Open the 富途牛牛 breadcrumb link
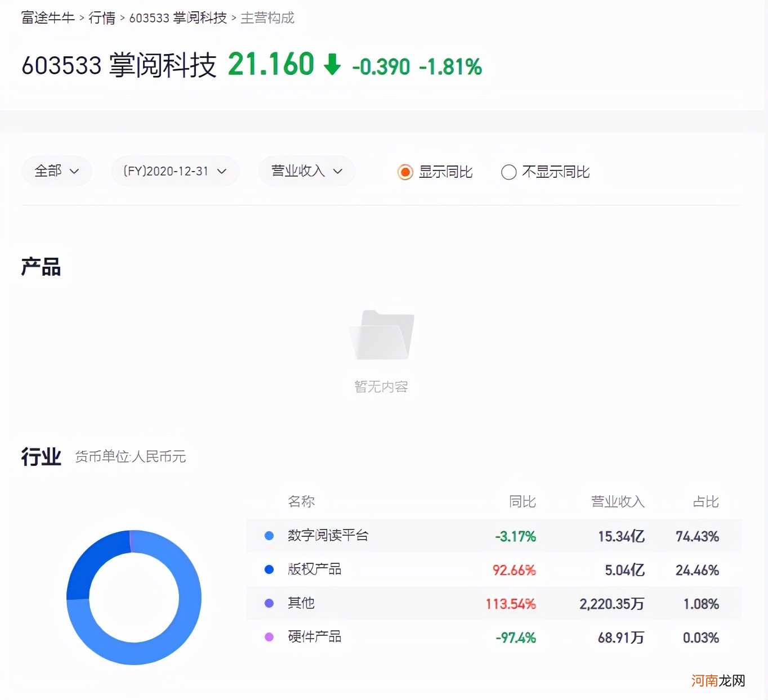768x700 pixels. [x=48, y=18]
